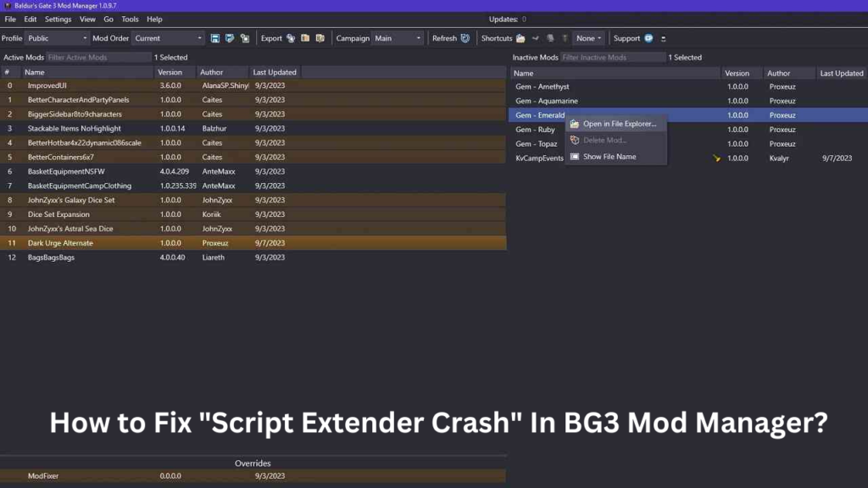Open the Campaign dropdown showing Main
This screenshot has width=868, height=488.
[397, 37]
